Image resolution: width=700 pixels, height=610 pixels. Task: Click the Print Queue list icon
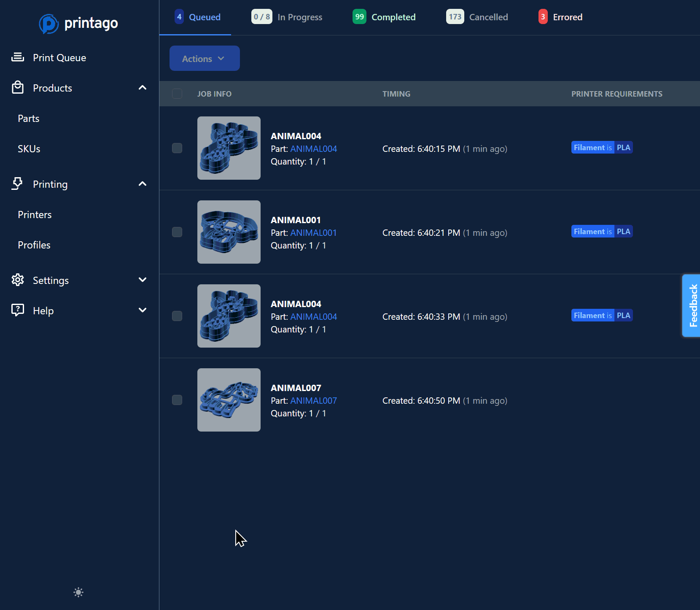click(18, 57)
